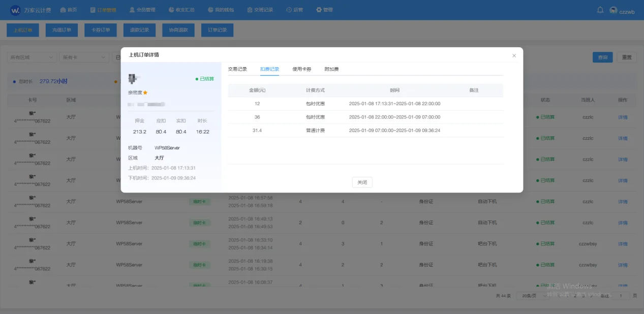Click the 万家云计费 logo icon
The width and height of the screenshot is (644, 314).
coord(16,10)
